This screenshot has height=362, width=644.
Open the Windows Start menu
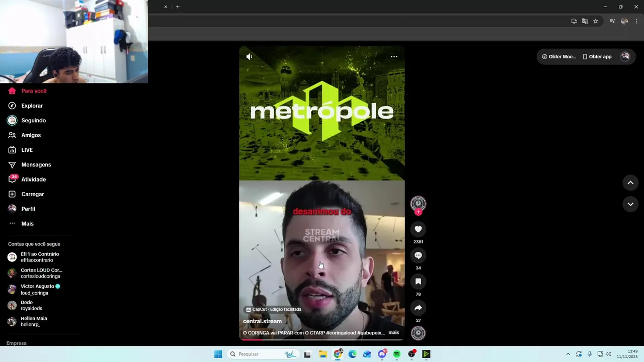(218, 354)
